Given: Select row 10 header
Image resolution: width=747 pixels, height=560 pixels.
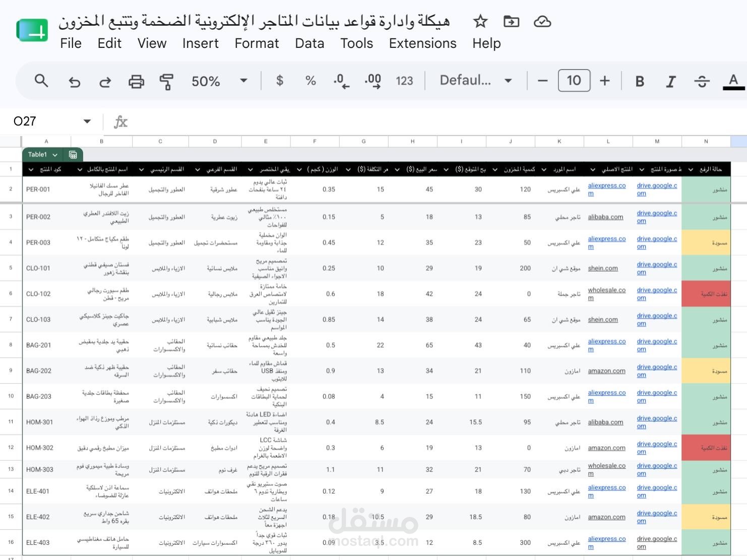Looking at the screenshot, I should coord(11,396).
